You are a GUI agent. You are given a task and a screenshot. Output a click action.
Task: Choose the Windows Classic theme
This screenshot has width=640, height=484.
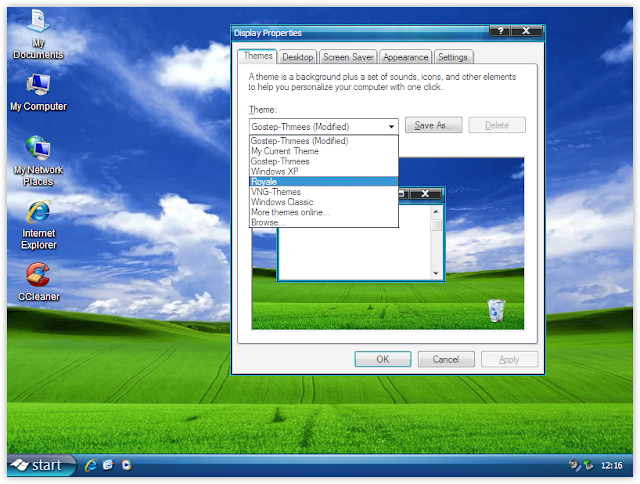(324, 202)
